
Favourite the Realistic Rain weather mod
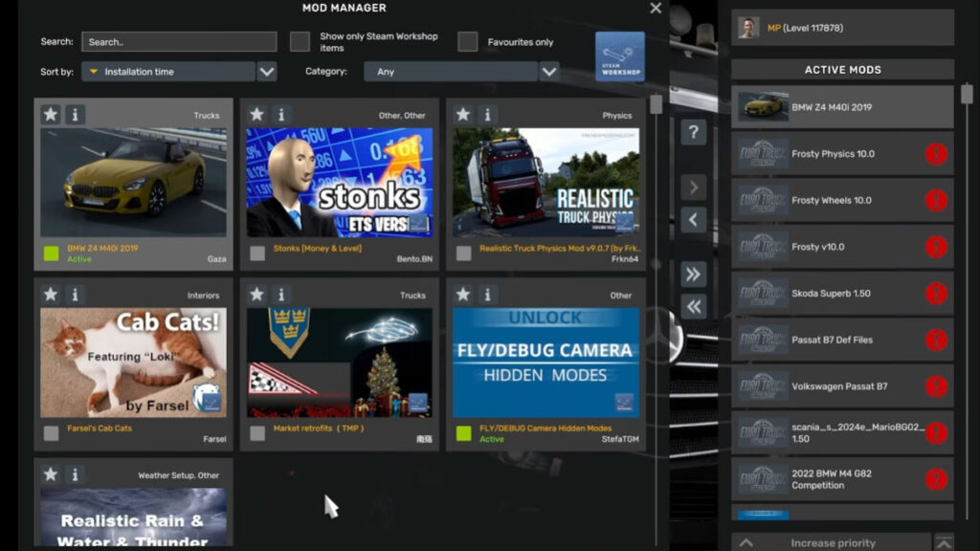tap(51, 474)
